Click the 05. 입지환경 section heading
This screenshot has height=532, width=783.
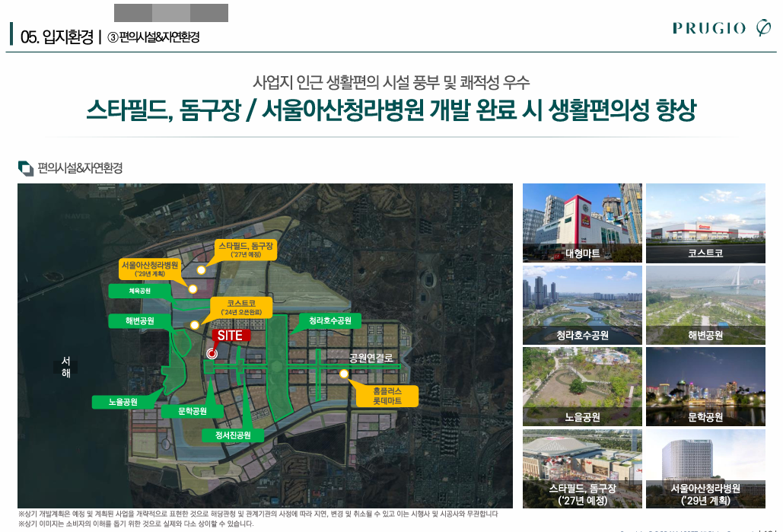point(56,37)
